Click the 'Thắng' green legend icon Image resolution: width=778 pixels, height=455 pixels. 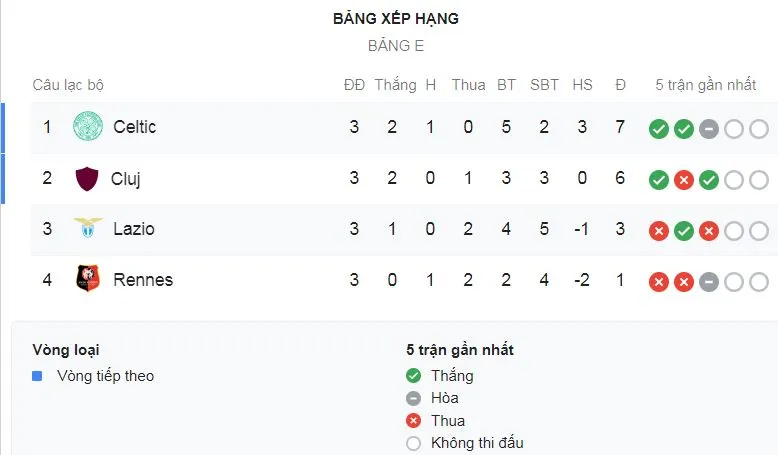point(414,376)
